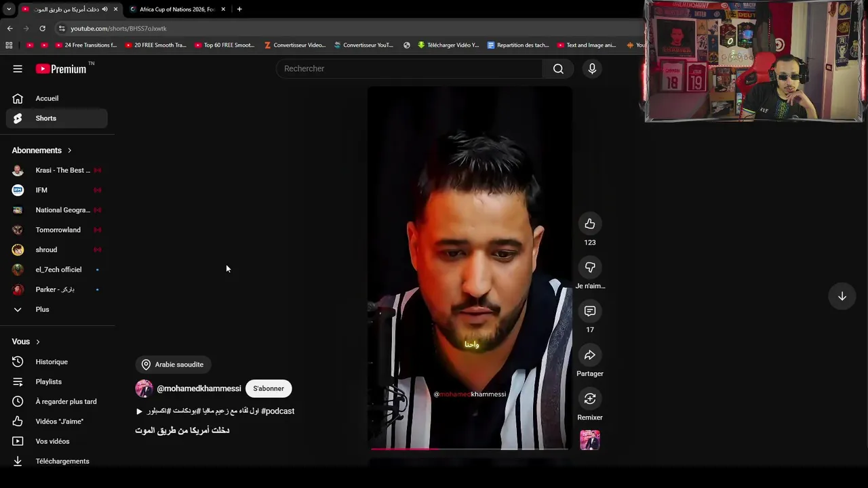View site information icon in address bar
The height and width of the screenshot is (488, 868).
tap(62, 28)
